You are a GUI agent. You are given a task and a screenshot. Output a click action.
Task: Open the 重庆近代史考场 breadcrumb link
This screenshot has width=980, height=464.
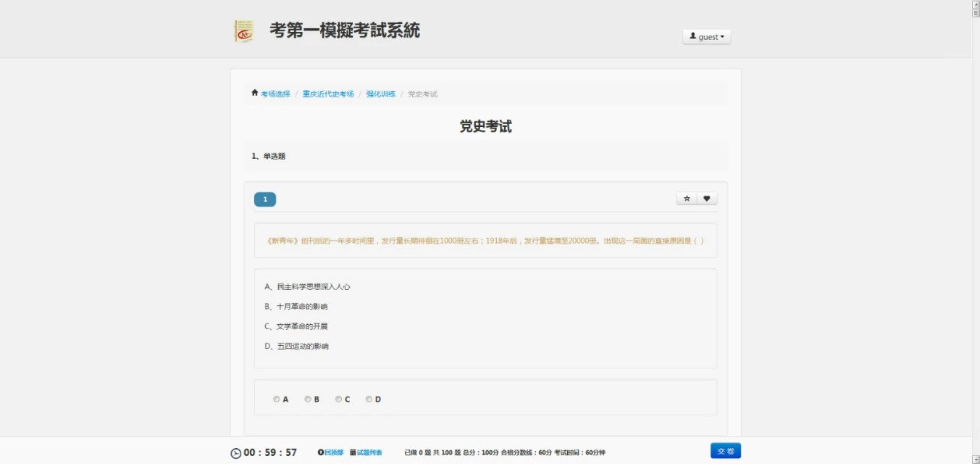click(328, 94)
